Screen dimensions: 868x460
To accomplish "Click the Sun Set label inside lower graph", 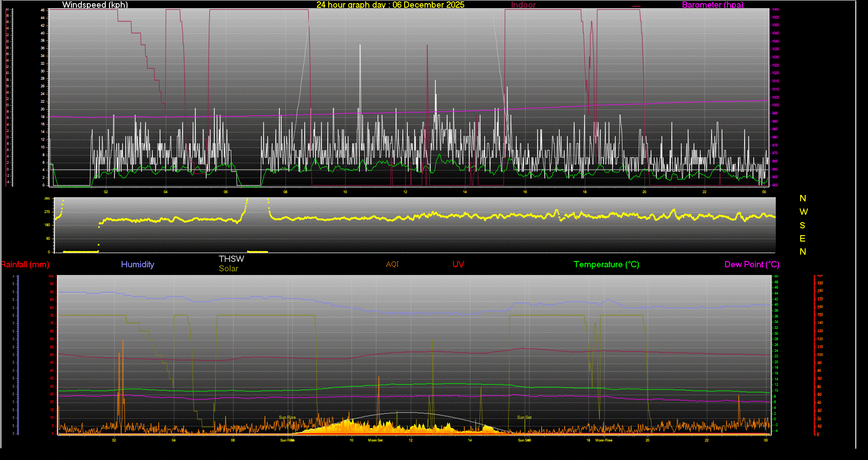I will (x=524, y=417).
